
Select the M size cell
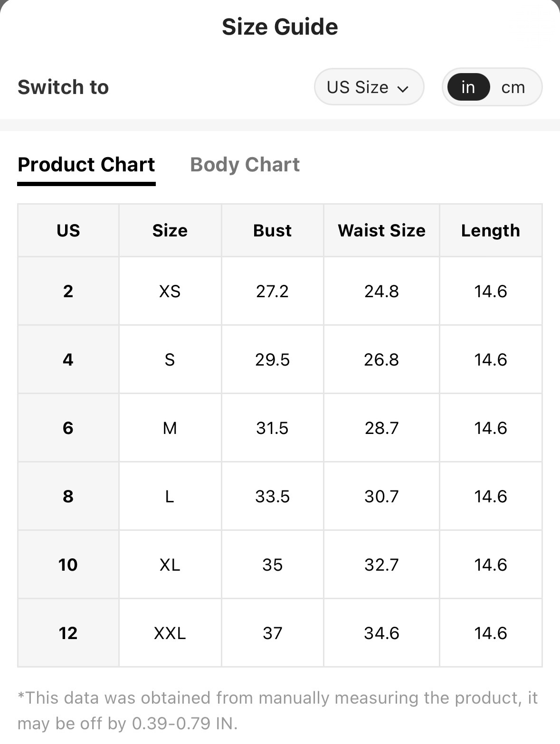[x=170, y=428]
